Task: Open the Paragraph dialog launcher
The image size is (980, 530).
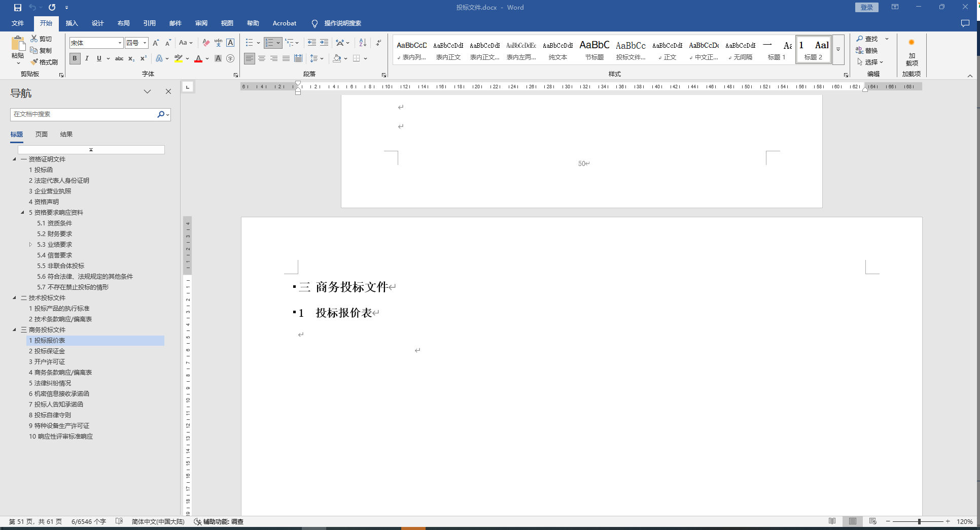Action: 384,75
